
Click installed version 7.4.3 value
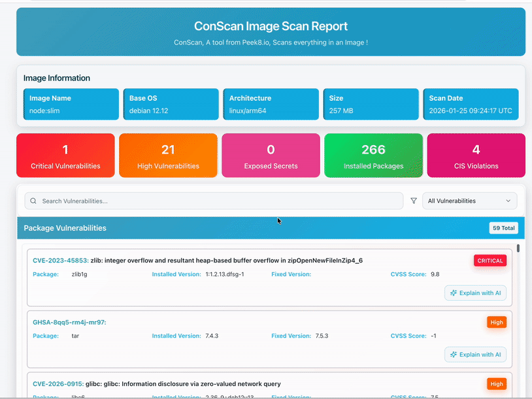(x=212, y=336)
